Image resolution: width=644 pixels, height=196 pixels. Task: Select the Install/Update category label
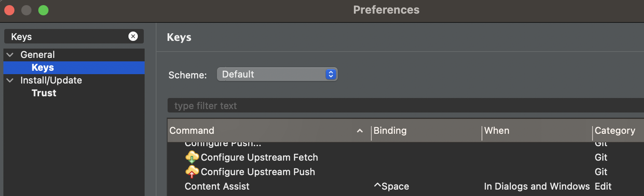click(x=51, y=81)
